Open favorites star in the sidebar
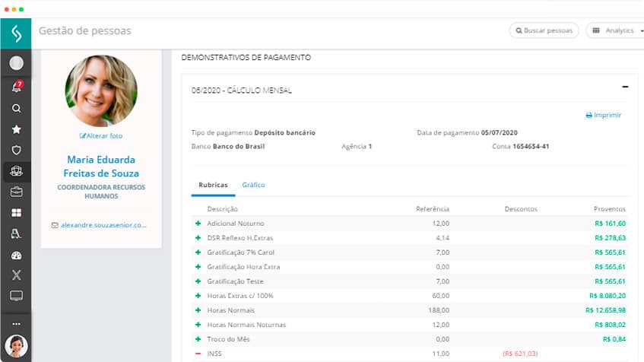This screenshot has width=644, height=362. coord(16,129)
